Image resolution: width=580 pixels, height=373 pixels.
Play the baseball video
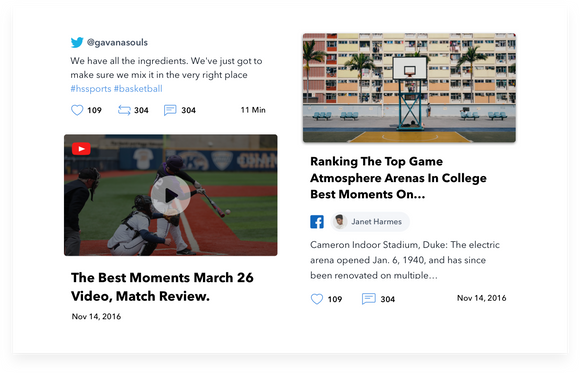click(171, 195)
